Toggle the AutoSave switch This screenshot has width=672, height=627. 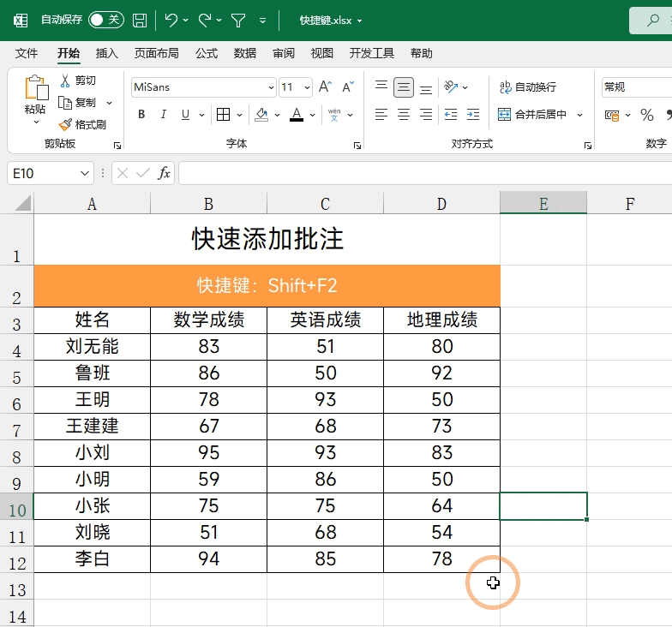(x=106, y=20)
